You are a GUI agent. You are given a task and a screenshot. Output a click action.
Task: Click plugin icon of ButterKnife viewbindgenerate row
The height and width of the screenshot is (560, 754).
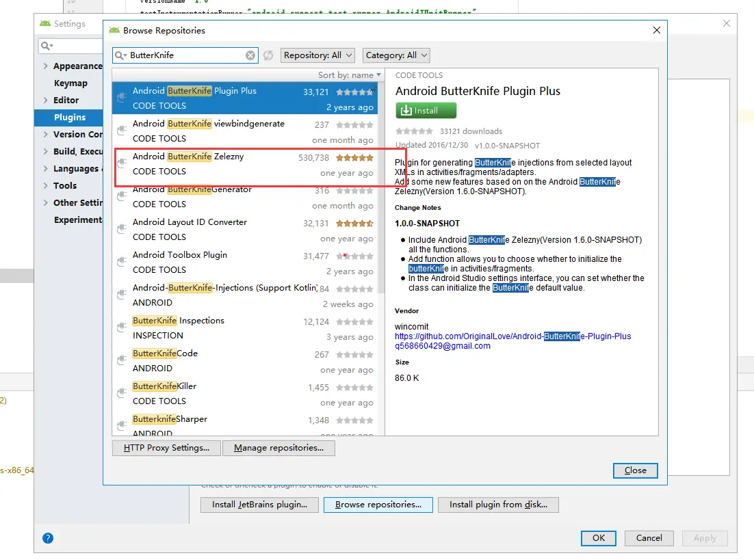pos(122,131)
